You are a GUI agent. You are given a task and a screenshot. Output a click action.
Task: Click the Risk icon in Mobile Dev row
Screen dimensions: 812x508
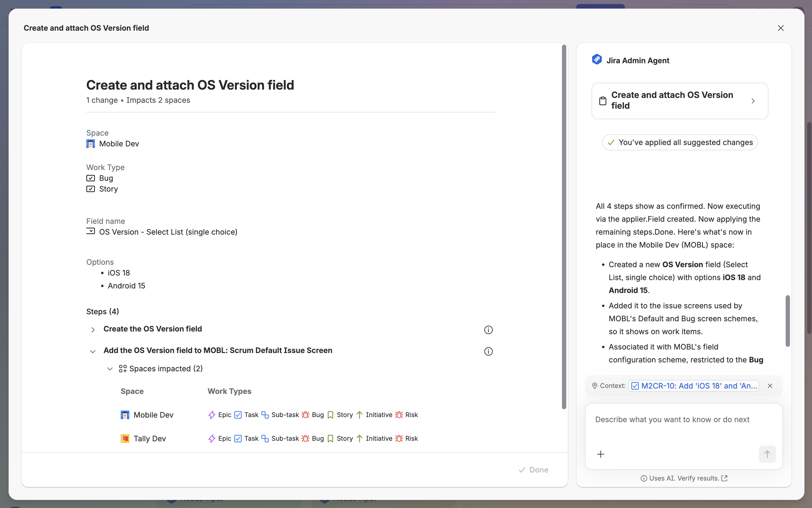click(398, 415)
